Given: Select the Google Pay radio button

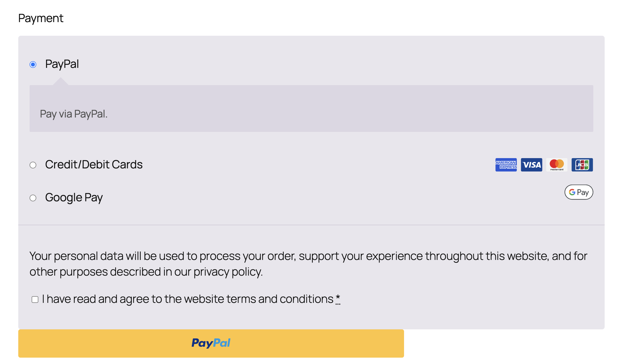Looking at the screenshot, I should pyautogui.click(x=33, y=198).
